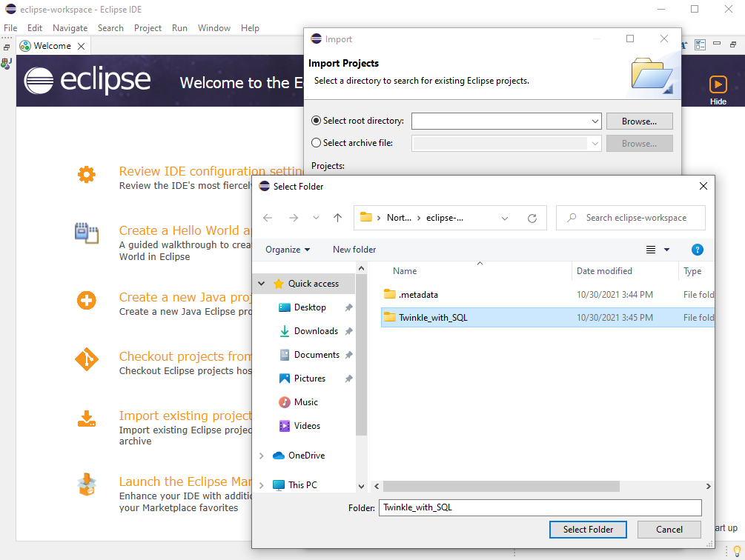Collapse the Quick access tree
745x560 pixels.
(262, 283)
